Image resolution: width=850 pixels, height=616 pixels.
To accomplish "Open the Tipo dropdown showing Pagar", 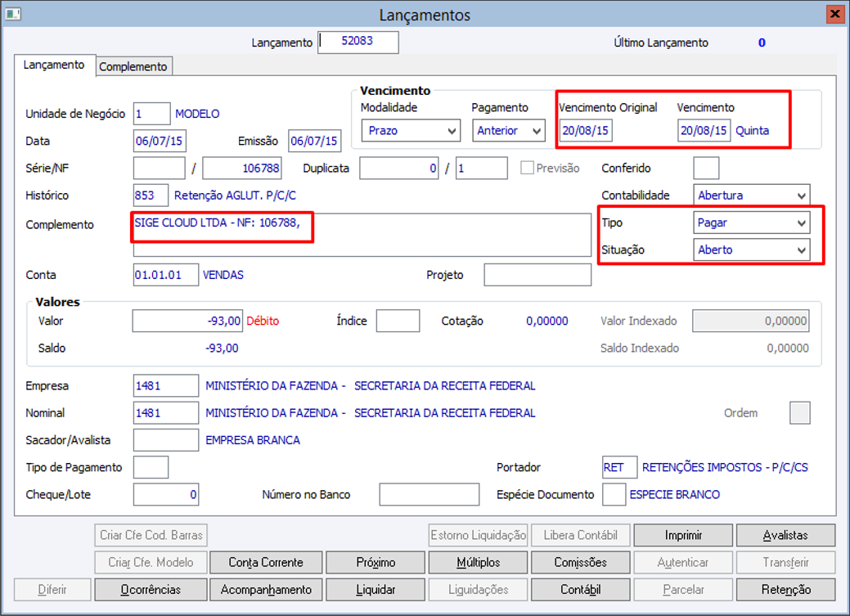I will pos(751,223).
